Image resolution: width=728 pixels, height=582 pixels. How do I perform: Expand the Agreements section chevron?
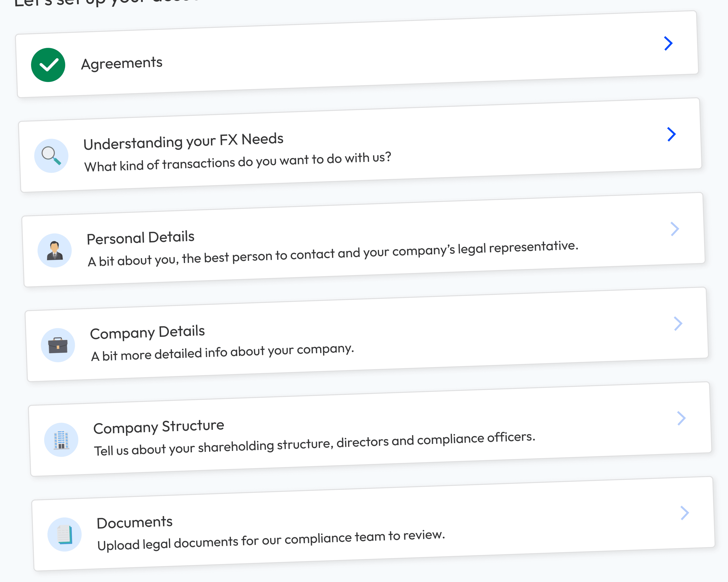coord(668,43)
